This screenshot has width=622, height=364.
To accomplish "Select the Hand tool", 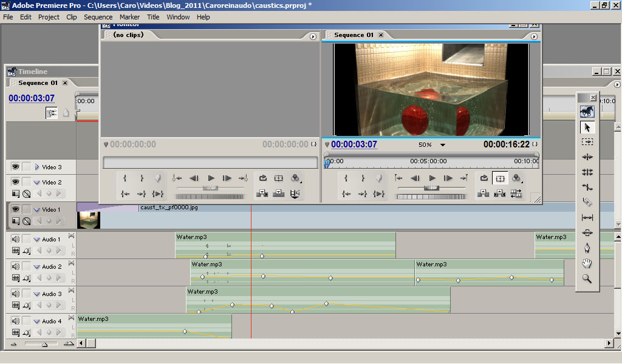I will pyautogui.click(x=587, y=263).
